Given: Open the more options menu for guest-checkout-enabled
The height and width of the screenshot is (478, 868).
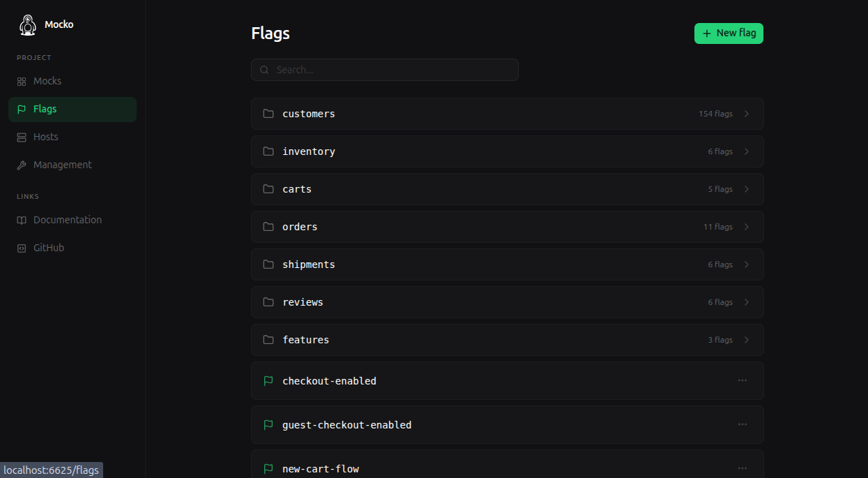Looking at the screenshot, I should click(x=743, y=424).
